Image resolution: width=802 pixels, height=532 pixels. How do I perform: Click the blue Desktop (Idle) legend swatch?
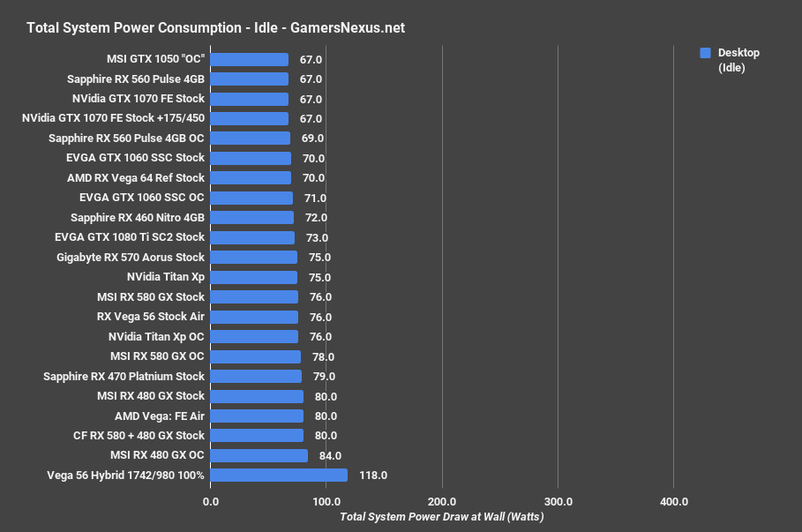(x=705, y=53)
